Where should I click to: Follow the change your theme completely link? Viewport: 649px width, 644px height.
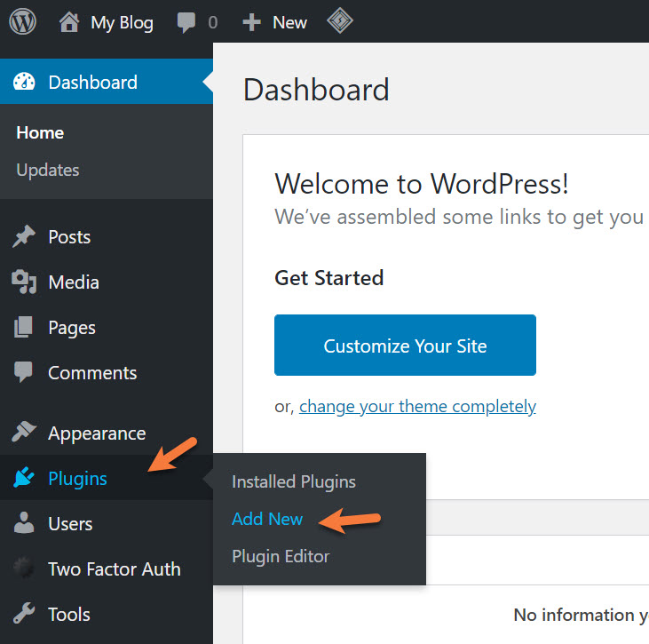[417, 407]
